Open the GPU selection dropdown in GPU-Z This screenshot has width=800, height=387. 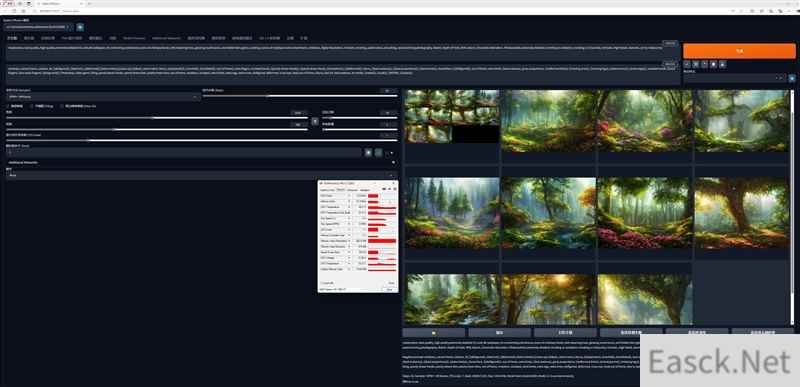point(350,289)
